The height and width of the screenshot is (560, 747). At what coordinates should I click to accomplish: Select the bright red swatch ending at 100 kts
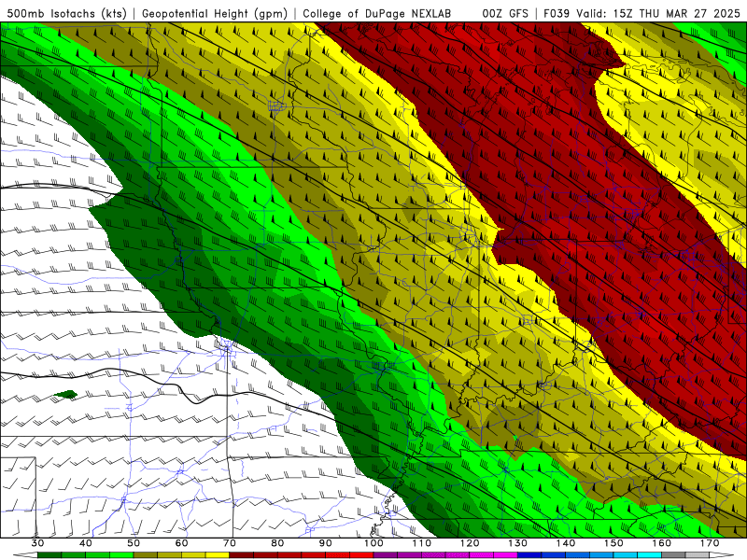(x=361, y=555)
